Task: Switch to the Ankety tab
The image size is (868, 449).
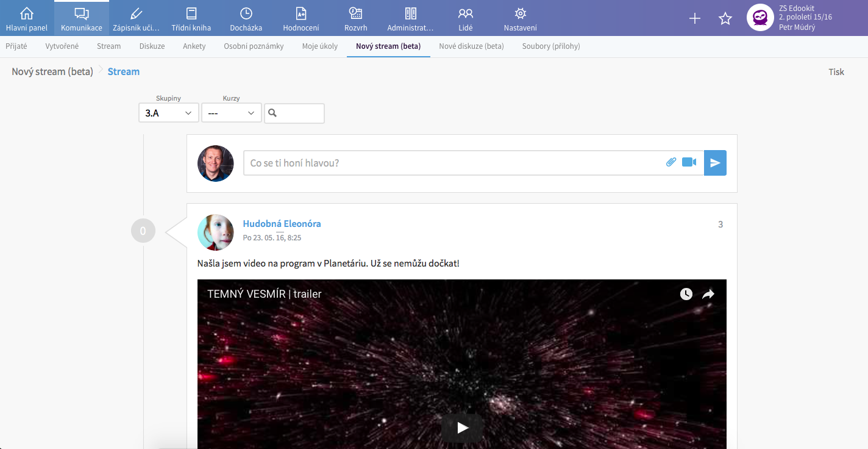Action: coord(194,46)
